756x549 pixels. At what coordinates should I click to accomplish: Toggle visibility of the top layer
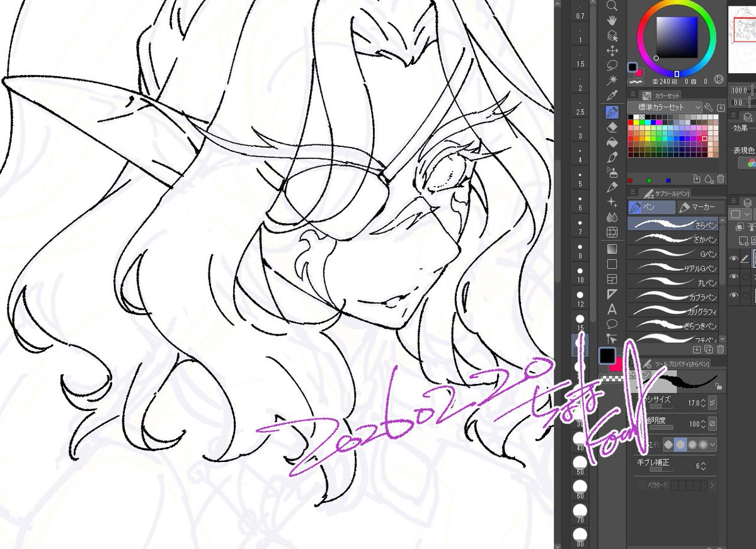733,258
